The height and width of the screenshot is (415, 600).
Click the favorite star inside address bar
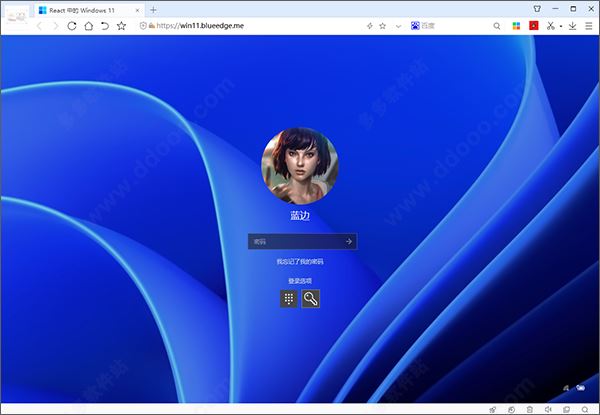click(x=382, y=26)
